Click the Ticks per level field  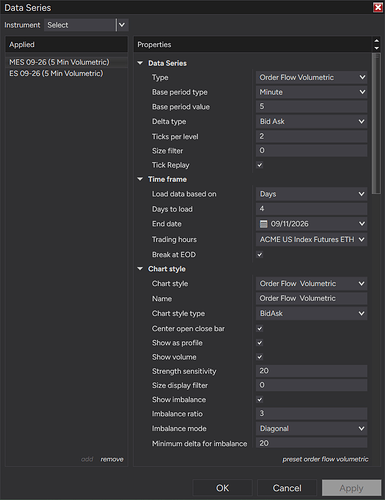tap(311, 136)
